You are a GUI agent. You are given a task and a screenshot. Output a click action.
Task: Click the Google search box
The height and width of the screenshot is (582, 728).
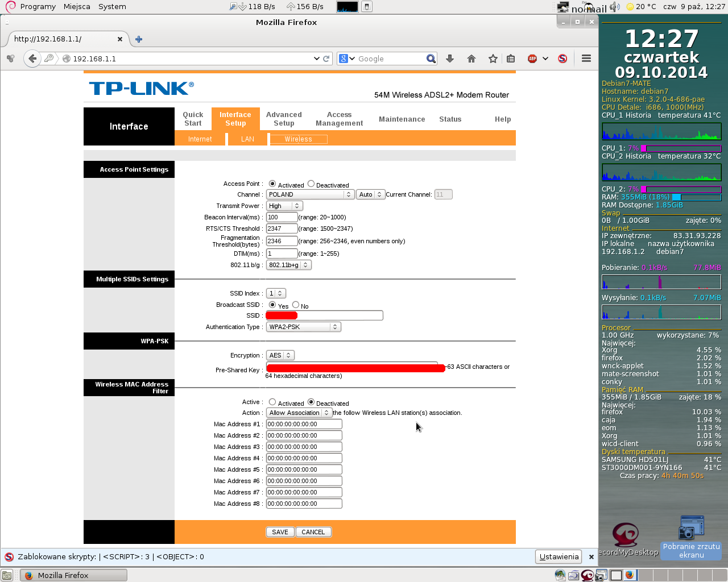coord(391,59)
